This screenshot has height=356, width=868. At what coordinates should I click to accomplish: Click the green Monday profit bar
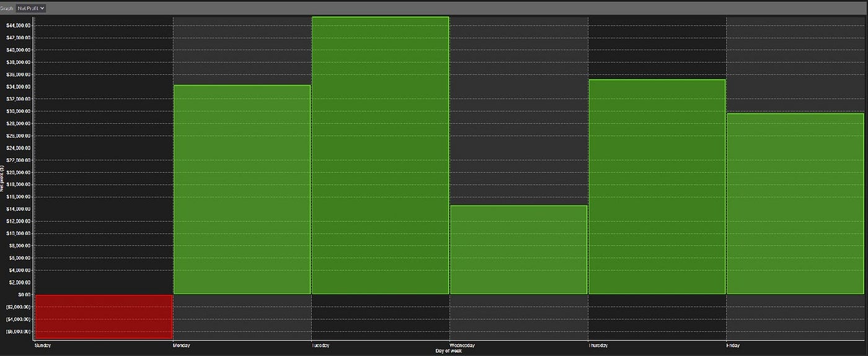(x=242, y=189)
